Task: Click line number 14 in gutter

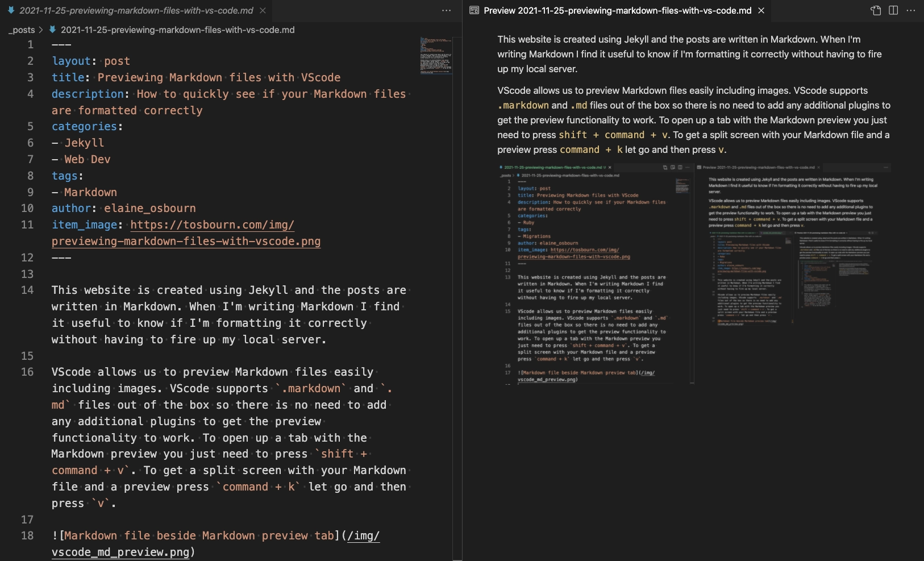Action: (x=27, y=290)
